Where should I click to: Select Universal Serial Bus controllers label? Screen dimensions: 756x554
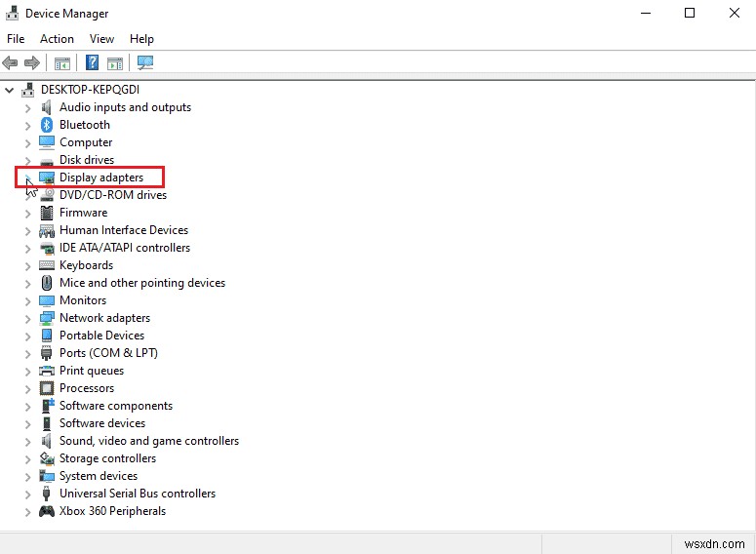138,494
